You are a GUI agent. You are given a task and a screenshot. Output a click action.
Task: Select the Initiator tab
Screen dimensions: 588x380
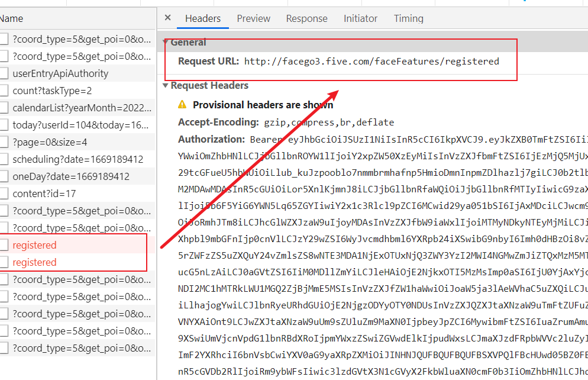[x=360, y=18]
